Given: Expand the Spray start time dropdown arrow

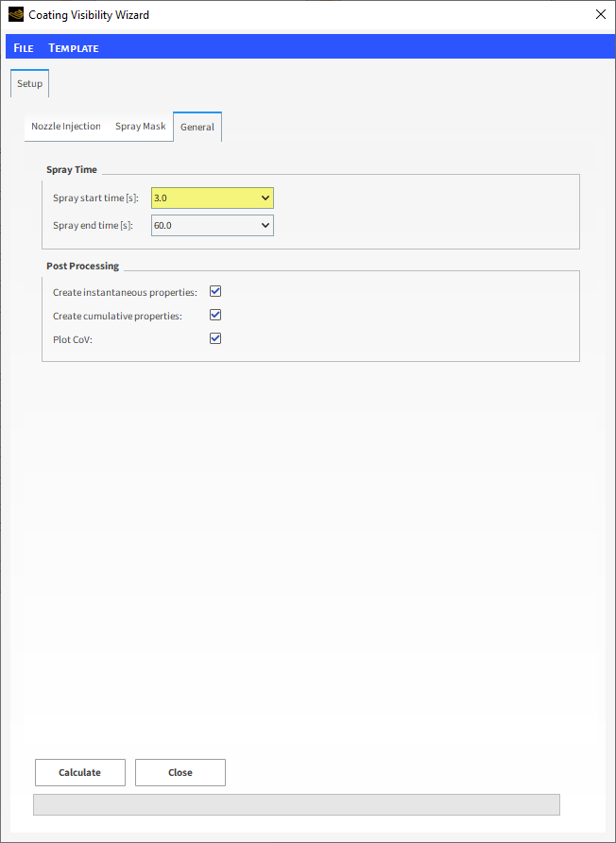Looking at the screenshot, I should tap(265, 198).
